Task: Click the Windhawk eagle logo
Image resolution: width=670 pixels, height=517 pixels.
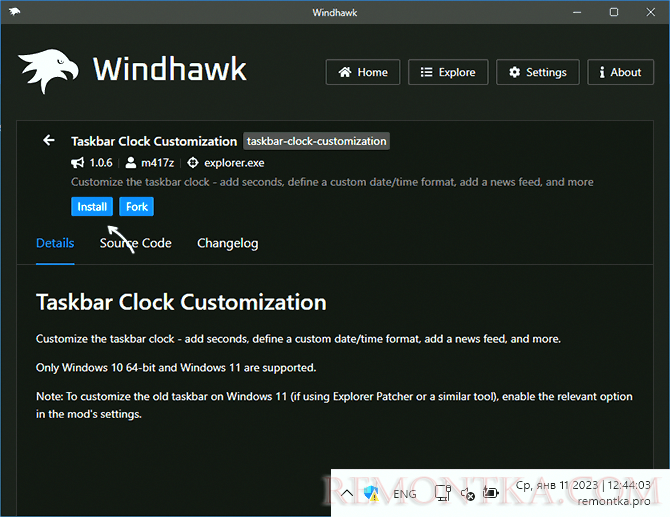Action: pyautogui.click(x=48, y=70)
